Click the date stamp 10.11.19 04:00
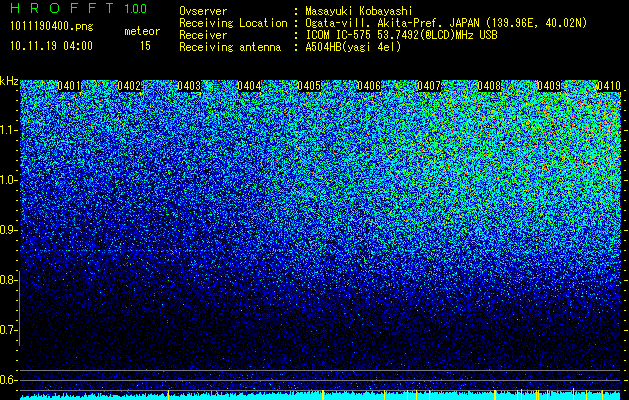Image resolution: width=629 pixels, height=400 pixels. click(x=51, y=46)
